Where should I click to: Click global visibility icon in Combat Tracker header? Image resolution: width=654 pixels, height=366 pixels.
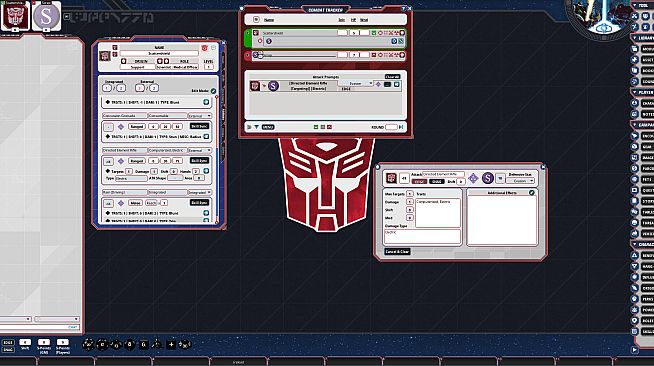click(x=256, y=20)
